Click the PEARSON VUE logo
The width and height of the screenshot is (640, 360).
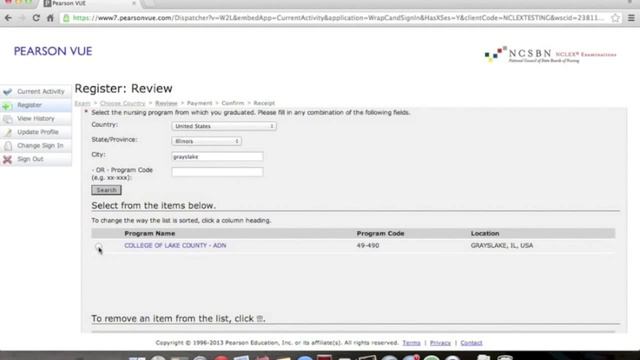tap(53, 51)
